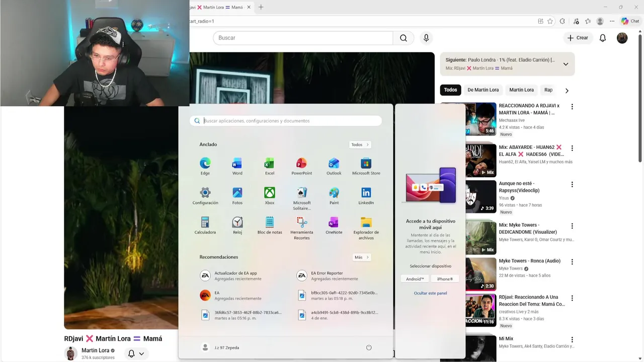
Task: Open YouTube account avatar menu
Action: [622, 38]
